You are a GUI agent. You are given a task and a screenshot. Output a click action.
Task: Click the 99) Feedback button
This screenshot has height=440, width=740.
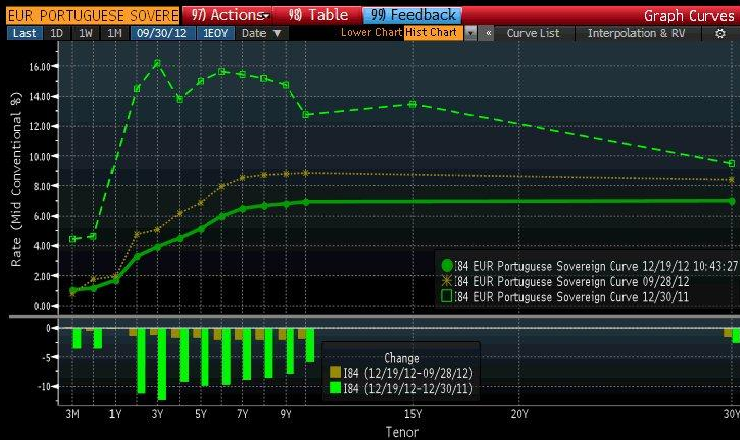[413, 15]
